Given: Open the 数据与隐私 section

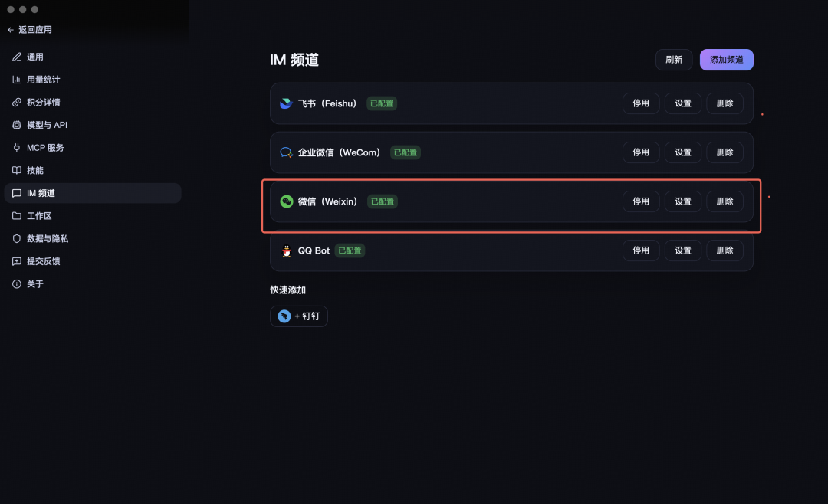Looking at the screenshot, I should 48,238.
